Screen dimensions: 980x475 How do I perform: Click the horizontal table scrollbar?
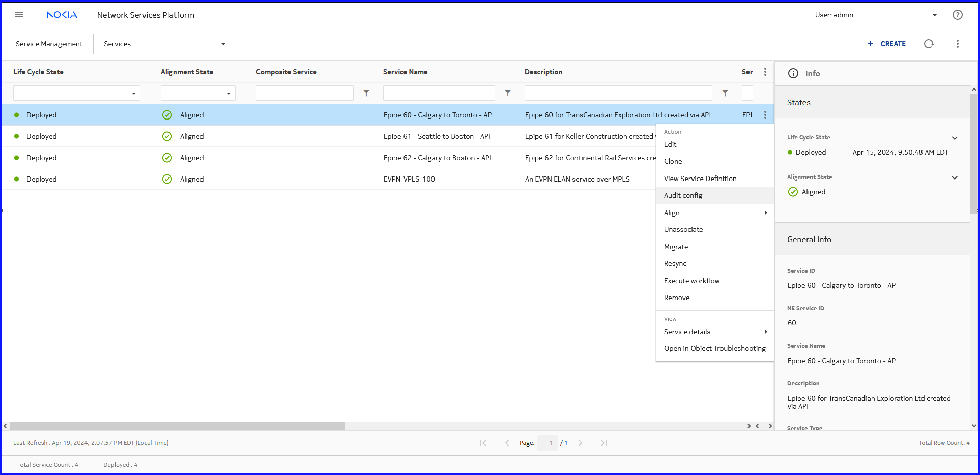click(177, 426)
